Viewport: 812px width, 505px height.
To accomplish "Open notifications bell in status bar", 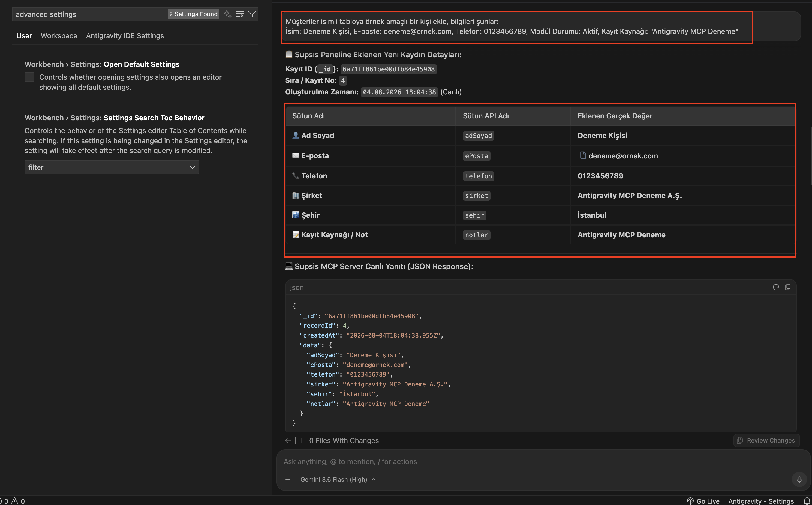I will tap(807, 501).
